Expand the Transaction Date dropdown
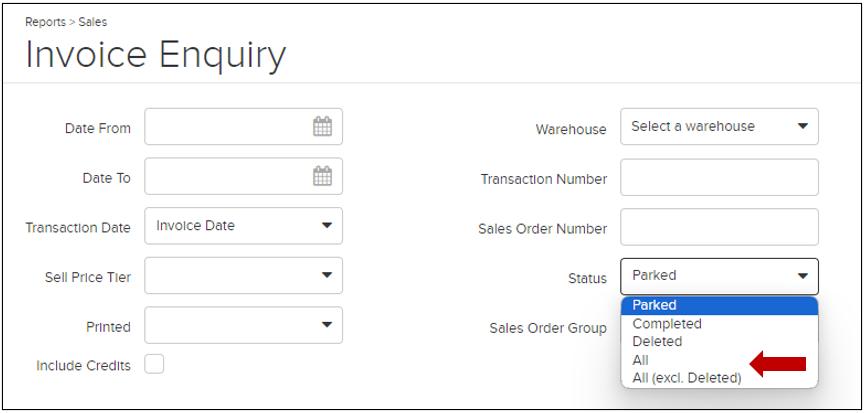 pos(244,226)
